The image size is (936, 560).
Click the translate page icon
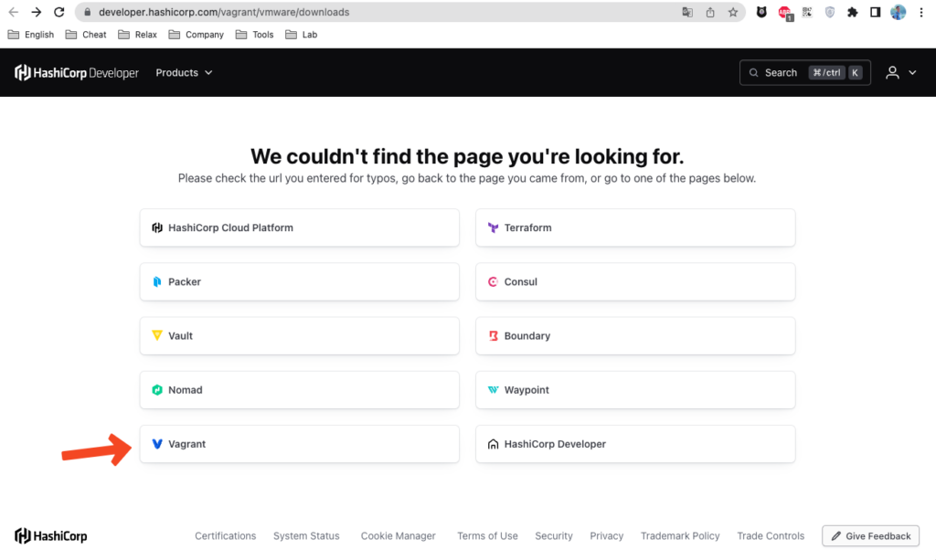pos(687,12)
